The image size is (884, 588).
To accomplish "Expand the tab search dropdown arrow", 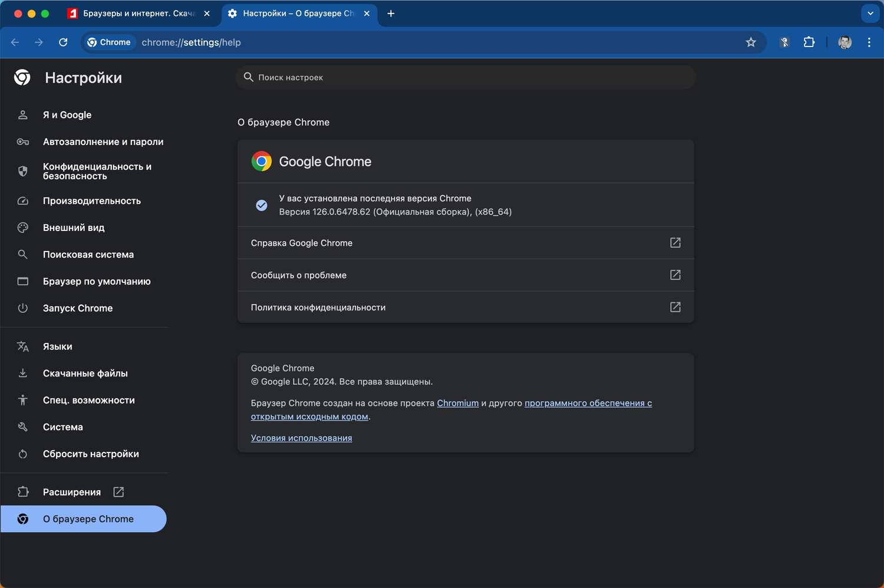I will 870,14.
